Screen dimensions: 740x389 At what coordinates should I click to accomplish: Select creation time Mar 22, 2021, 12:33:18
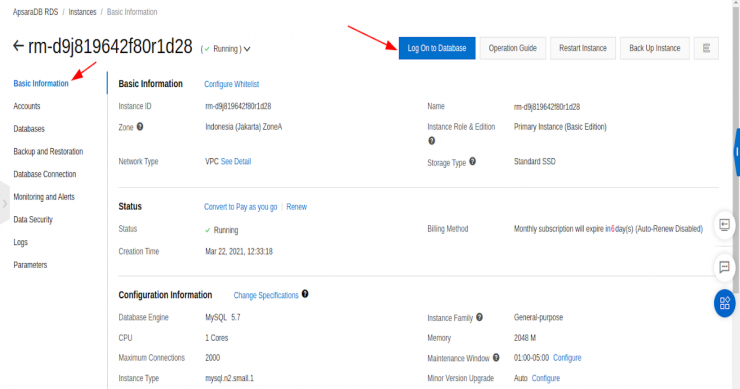(239, 251)
